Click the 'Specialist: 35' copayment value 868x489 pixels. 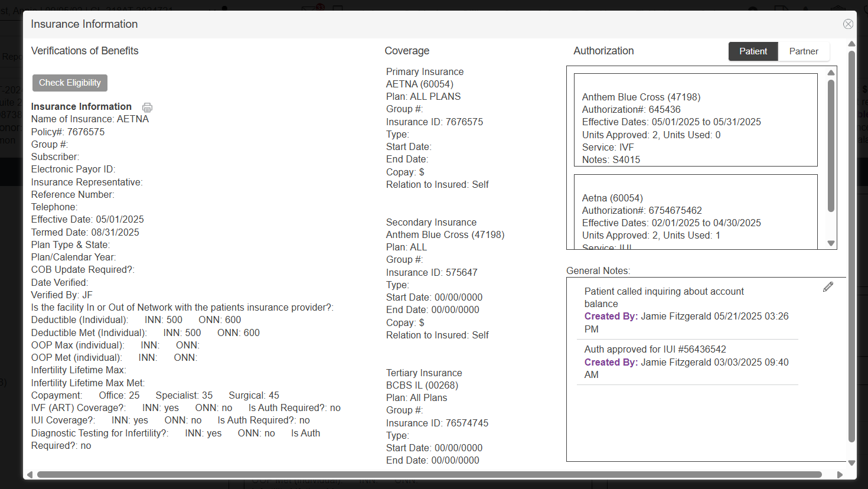click(184, 395)
